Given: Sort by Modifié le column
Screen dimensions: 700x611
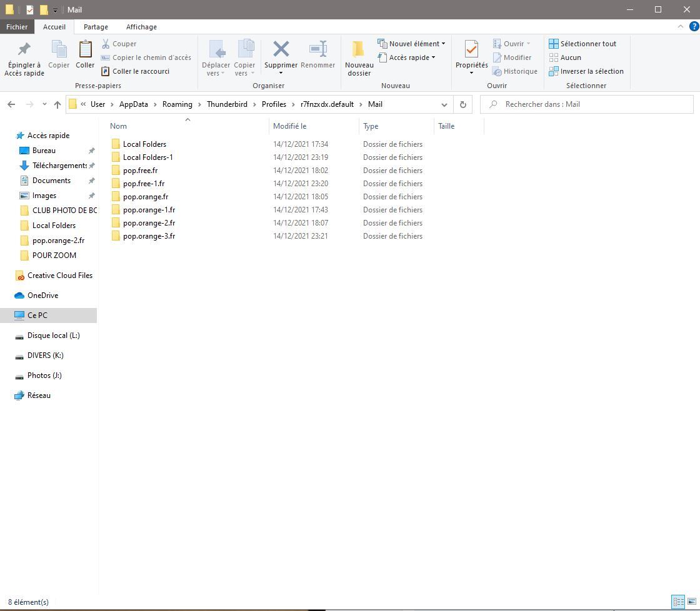Looking at the screenshot, I should point(314,126).
